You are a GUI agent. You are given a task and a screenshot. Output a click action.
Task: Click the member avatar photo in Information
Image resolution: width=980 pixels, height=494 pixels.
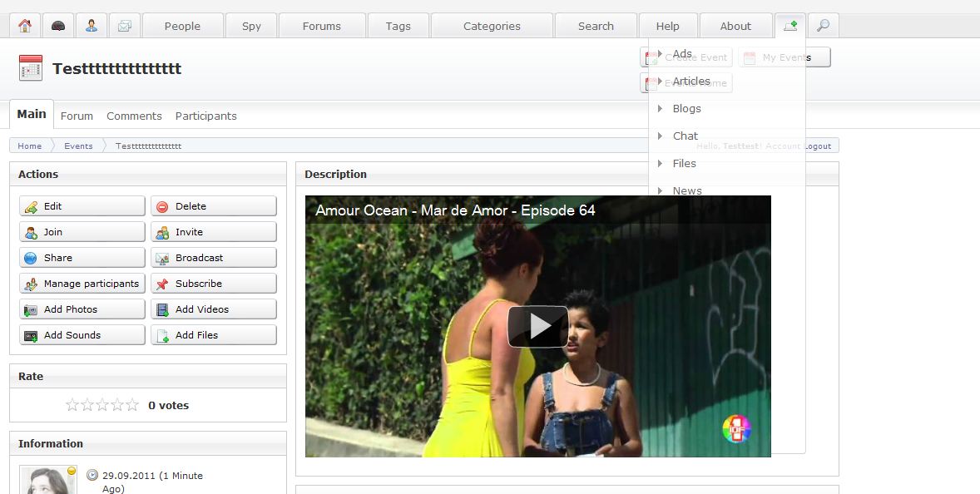coord(47,480)
